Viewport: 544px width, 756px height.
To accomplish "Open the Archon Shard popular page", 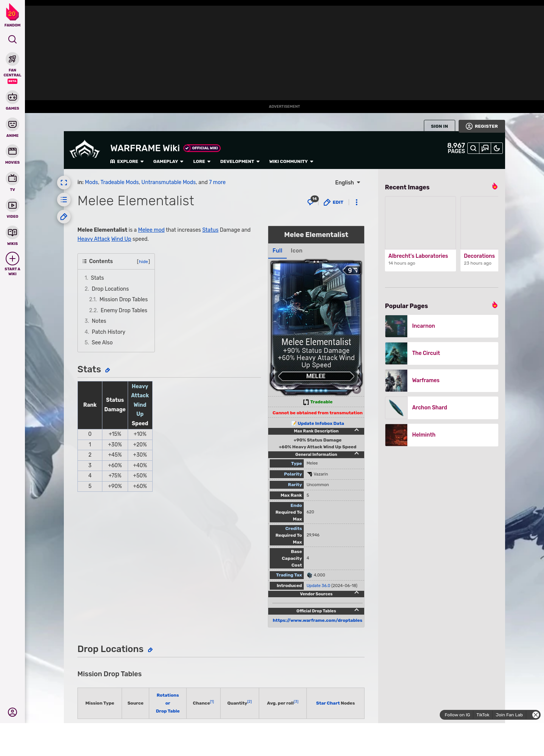I will 442,408.
